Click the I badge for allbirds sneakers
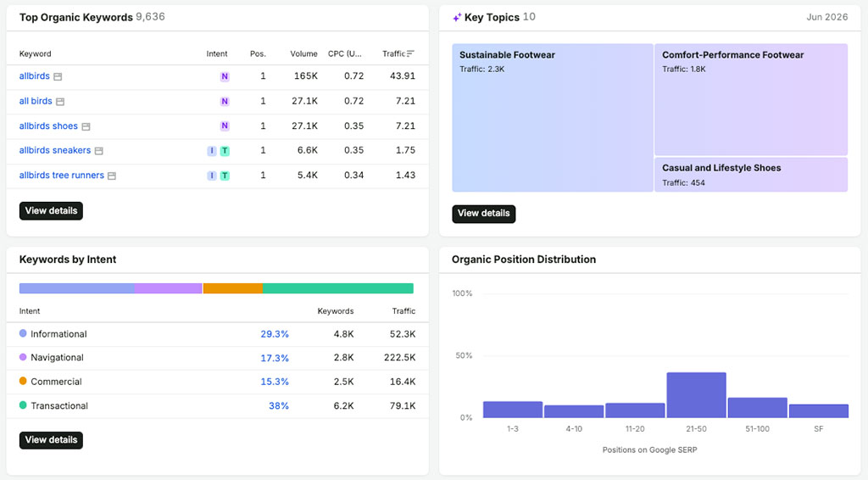 coord(211,151)
